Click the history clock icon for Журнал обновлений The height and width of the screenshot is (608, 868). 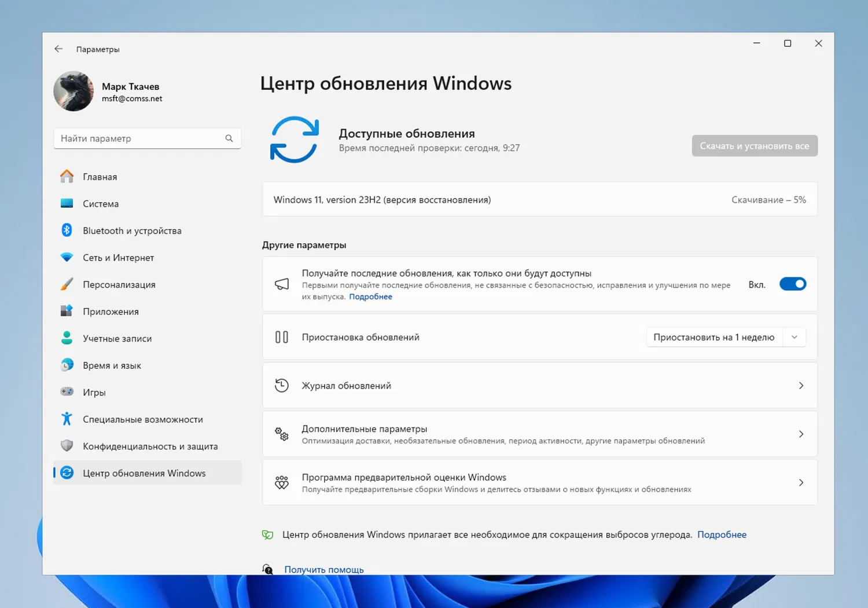(282, 386)
